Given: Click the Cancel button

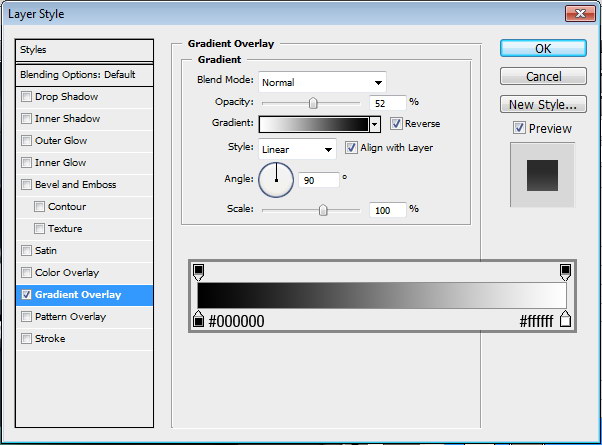Looking at the screenshot, I should [543, 76].
